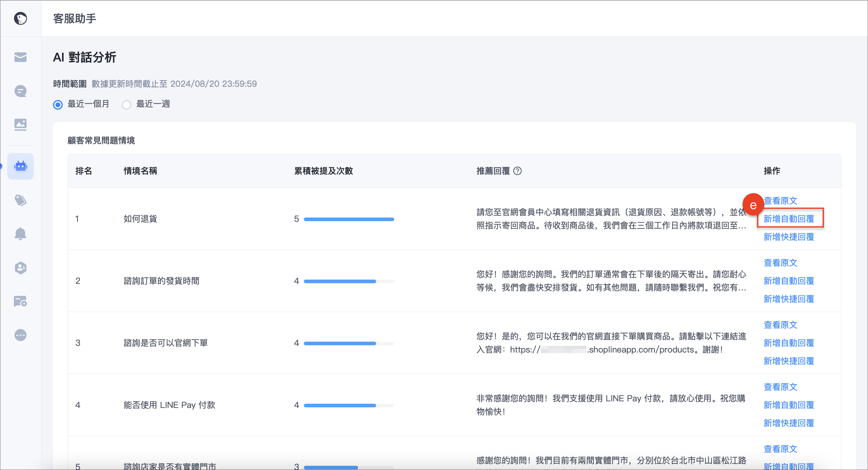Image resolution: width=868 pixels, height=470 pixels.
Task: Click 查看原文 for 諮詢訂單的發貨時間
Action: coord(780,262)
